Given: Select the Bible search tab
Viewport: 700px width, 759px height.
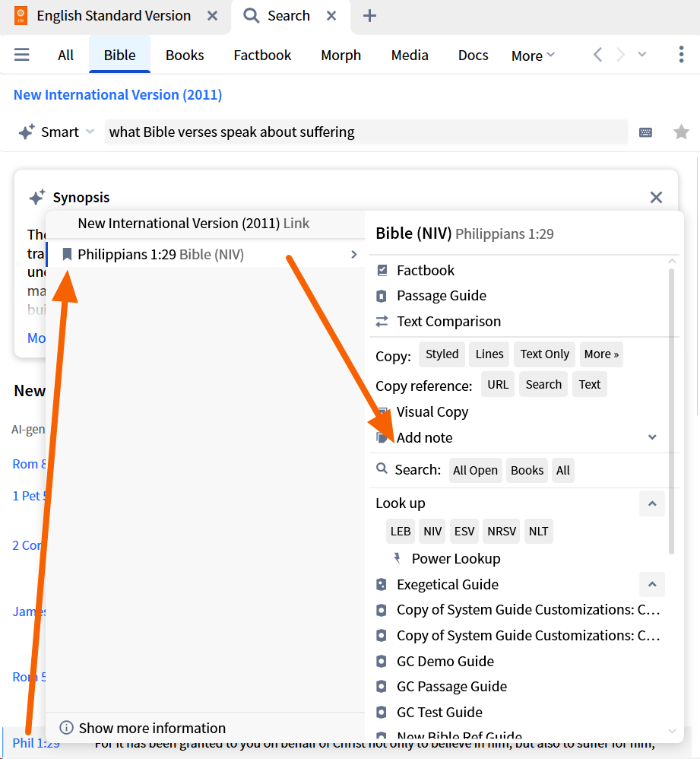Looking at the screenshot, I should [x=119, y=56].
